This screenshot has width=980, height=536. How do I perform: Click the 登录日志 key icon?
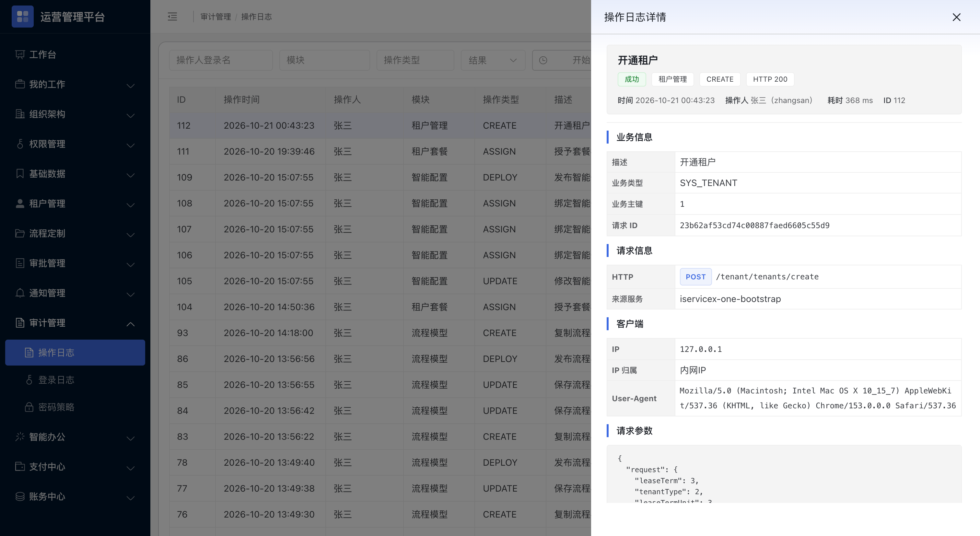point(29,380)
